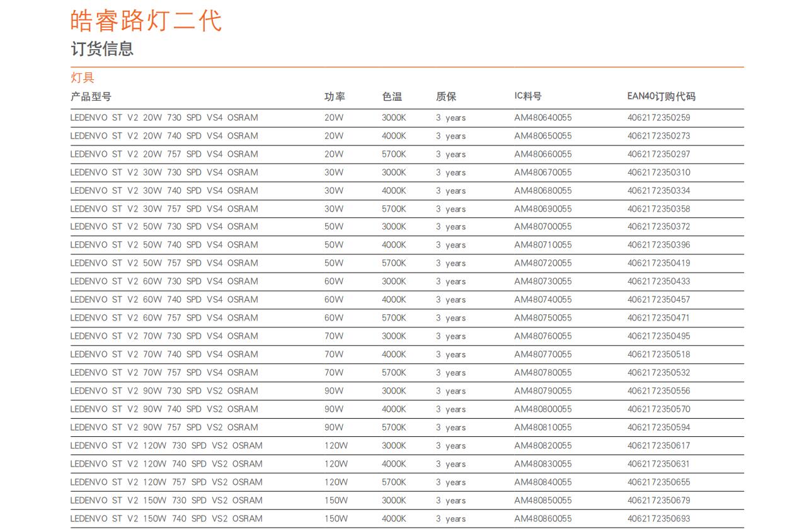Select LEDENVO ST V2 120W 730 product name

(x=166, y=446)
